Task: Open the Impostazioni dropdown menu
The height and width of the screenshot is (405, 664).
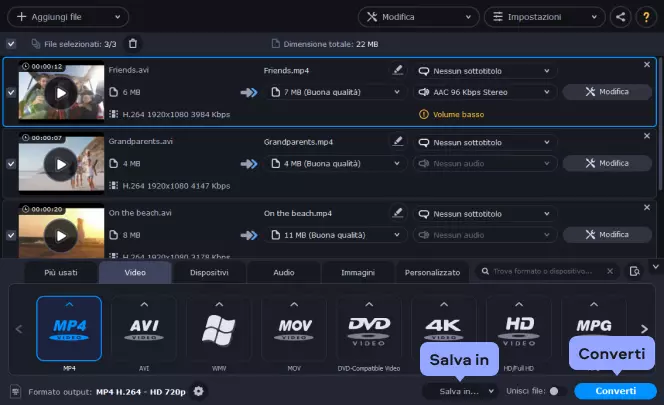Action: pyautogui.click(x=545, y=17)
